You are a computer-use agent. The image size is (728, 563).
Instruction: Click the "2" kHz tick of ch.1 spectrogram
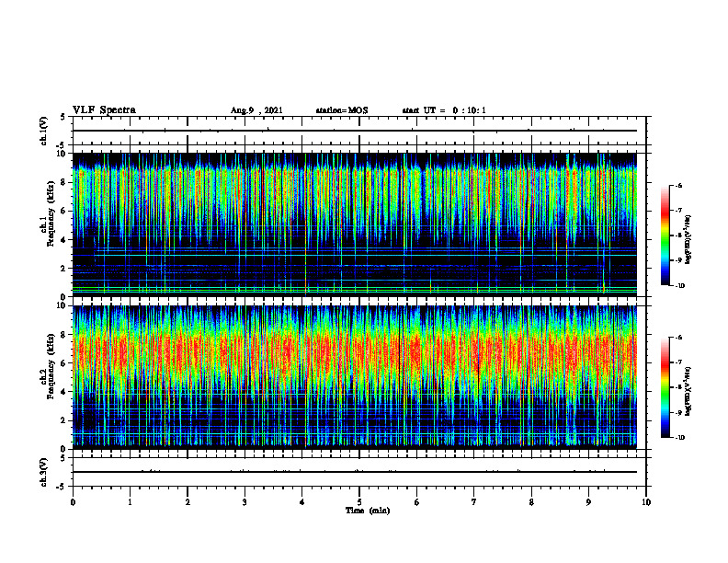(x=64, y=269)
